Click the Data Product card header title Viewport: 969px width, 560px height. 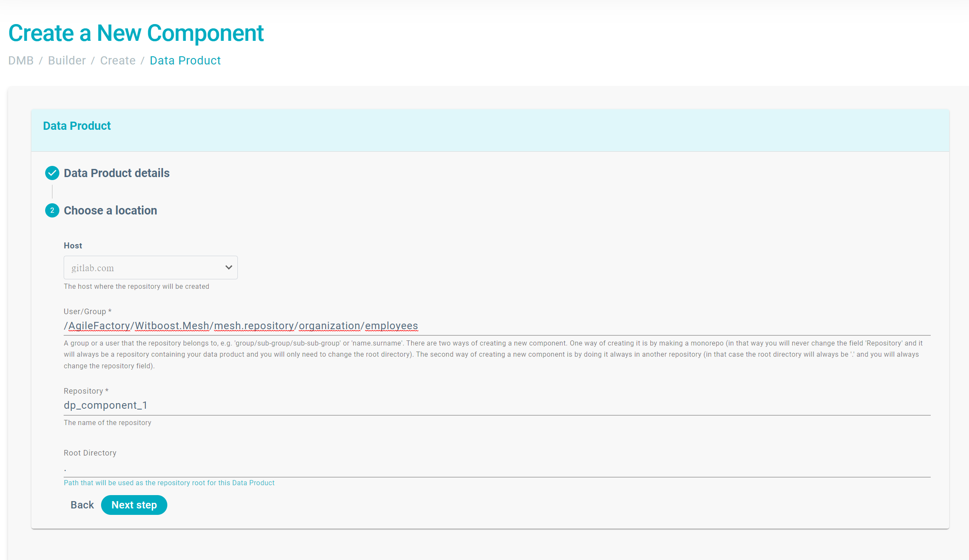tap(77, 126)
